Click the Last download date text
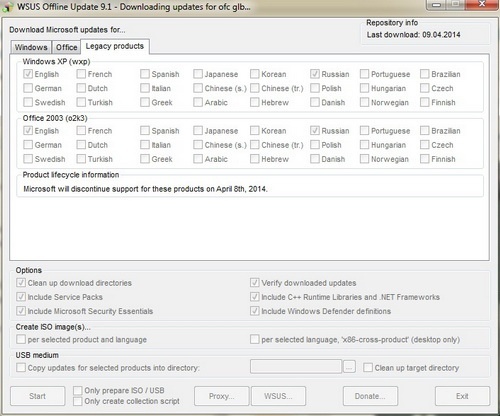Image resolution: width=500 pixels, height=416 pixels. click(413, 35)
